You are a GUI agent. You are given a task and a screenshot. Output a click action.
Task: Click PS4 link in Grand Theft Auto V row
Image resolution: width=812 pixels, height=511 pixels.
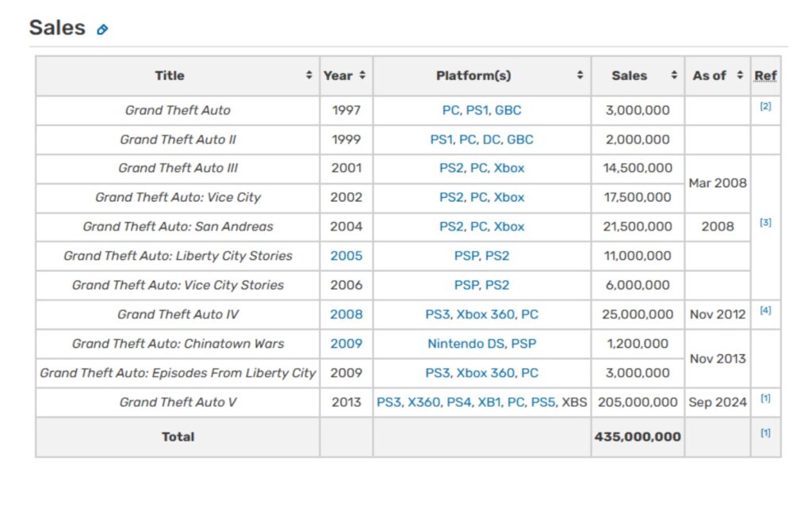coord(458,402)
